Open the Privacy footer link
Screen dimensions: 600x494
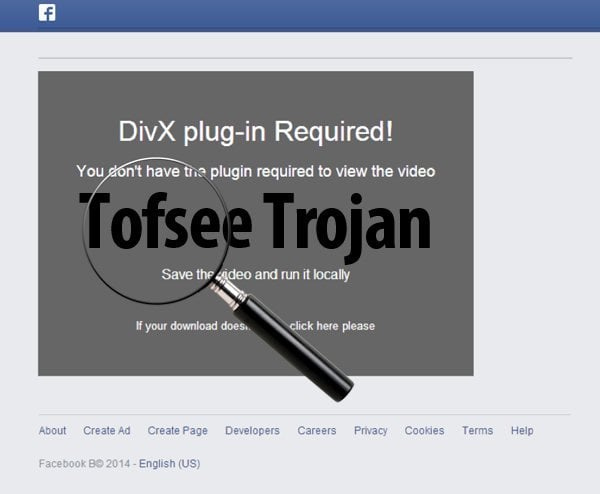[x=370, y=430]
